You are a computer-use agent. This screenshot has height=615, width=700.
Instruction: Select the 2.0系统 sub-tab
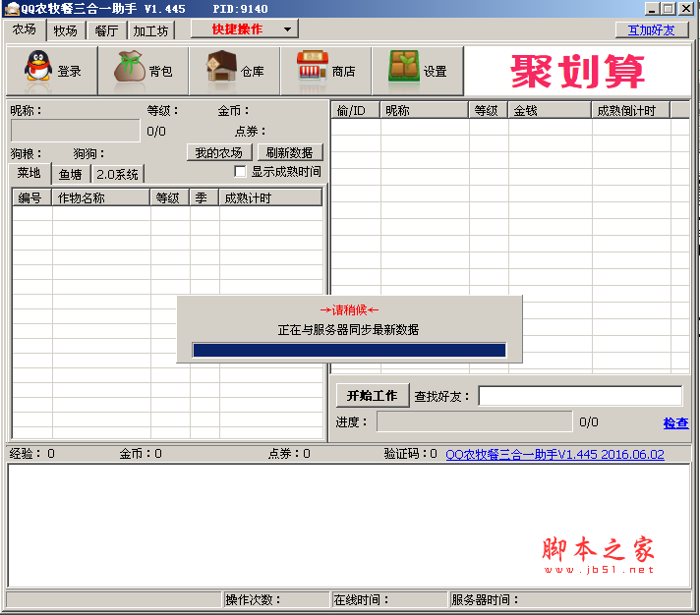(x=117, y=175)
